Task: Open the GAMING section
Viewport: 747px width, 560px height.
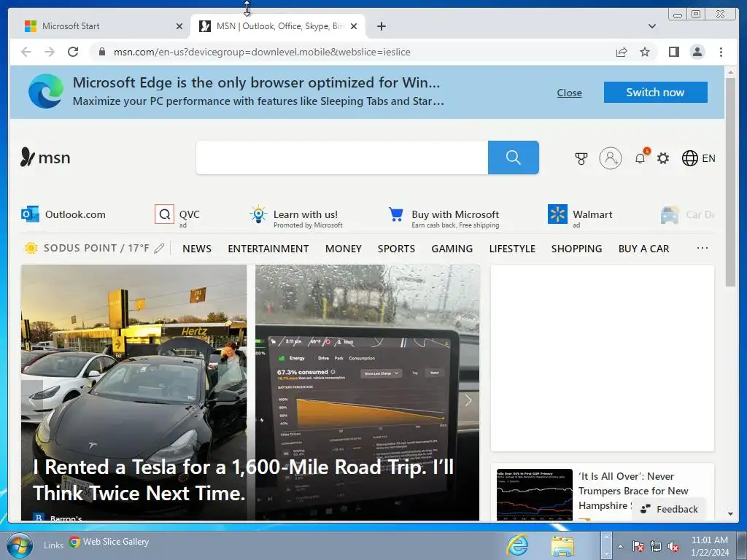Action: (452, 249)
